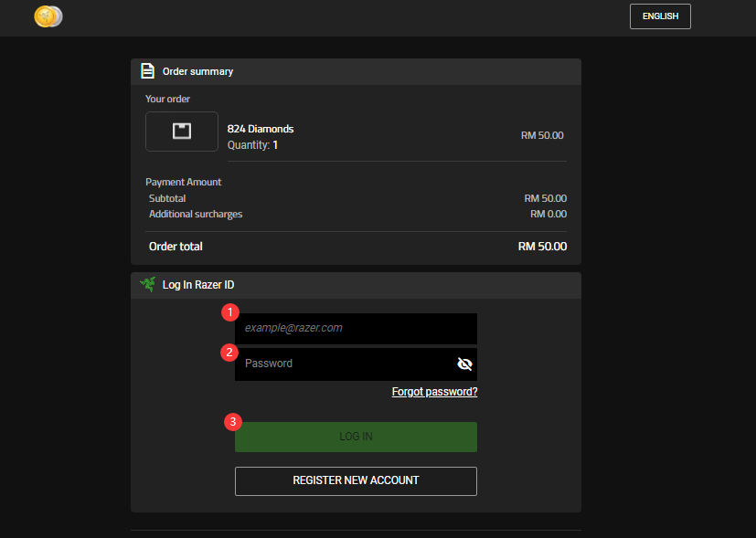The image size is (756, 538).
Task: Click the Razer Gold coin logo
Action: pos(48,16)
